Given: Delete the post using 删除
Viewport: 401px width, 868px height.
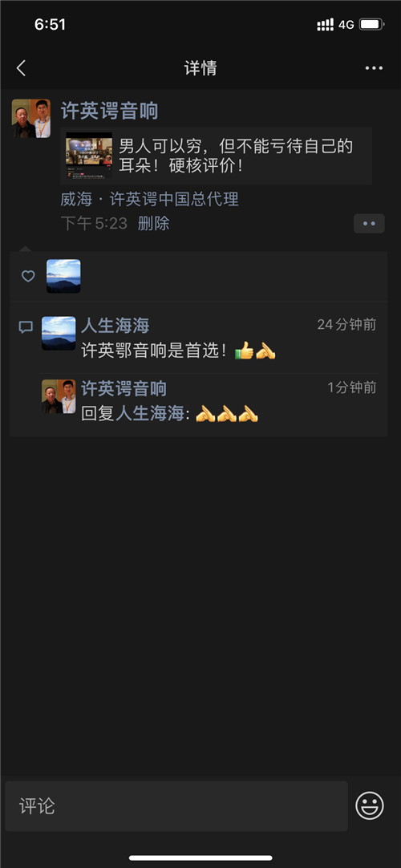Looking at the screenshot, I should pyautogui.click(x=153, y=224).
